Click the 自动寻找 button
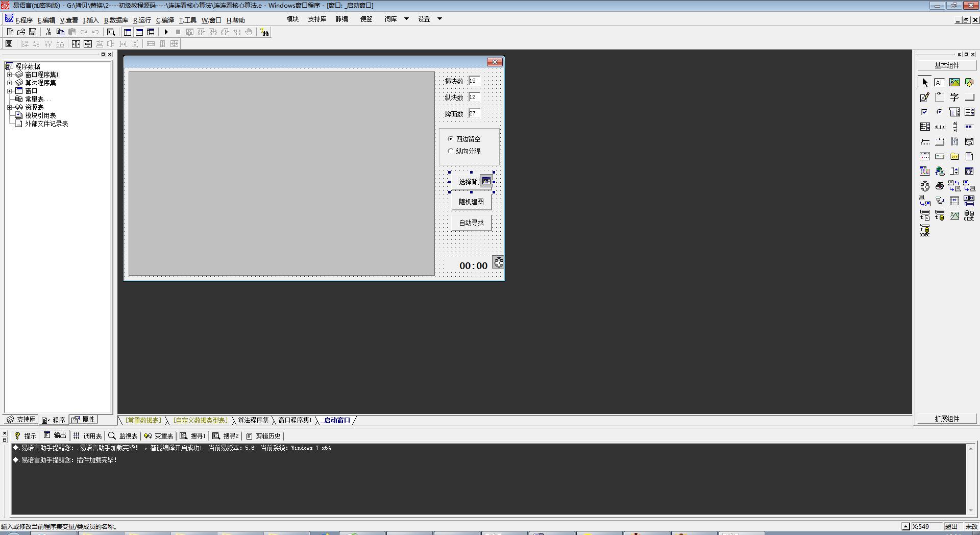 pos(471,223)
